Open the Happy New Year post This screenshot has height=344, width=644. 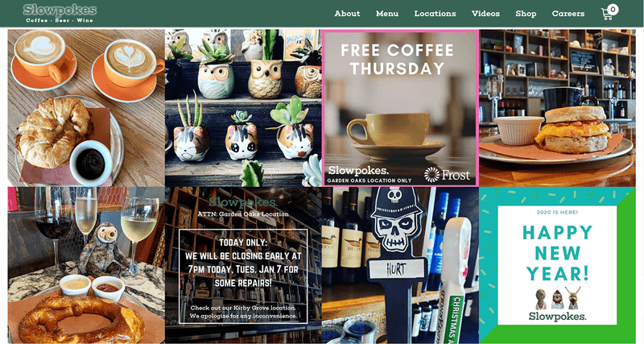pos(557,266)
